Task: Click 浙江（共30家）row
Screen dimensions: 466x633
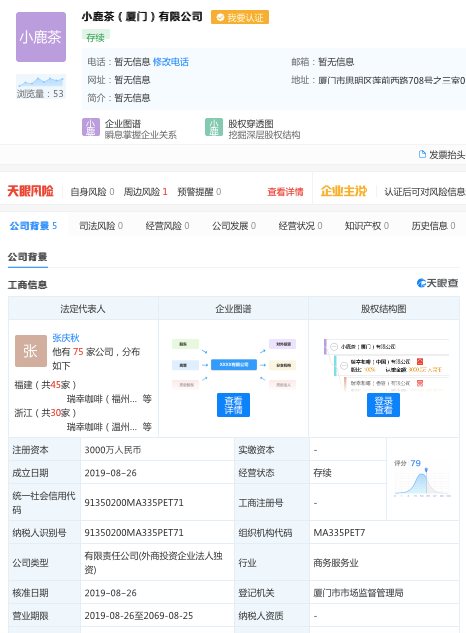Action: click(x=45, y=413)
